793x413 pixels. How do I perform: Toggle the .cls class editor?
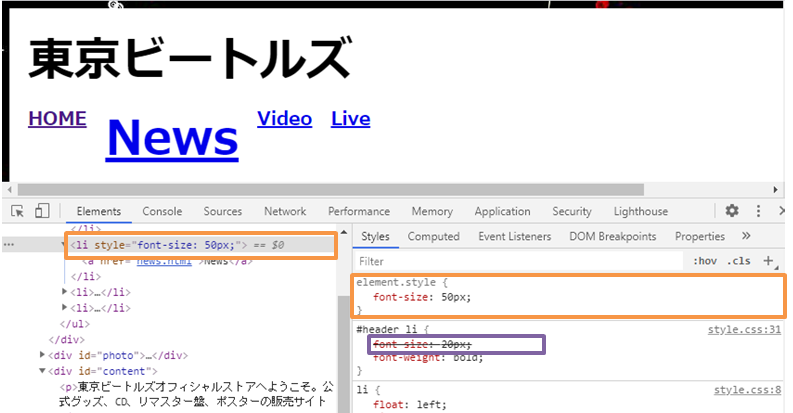[739, 261]
